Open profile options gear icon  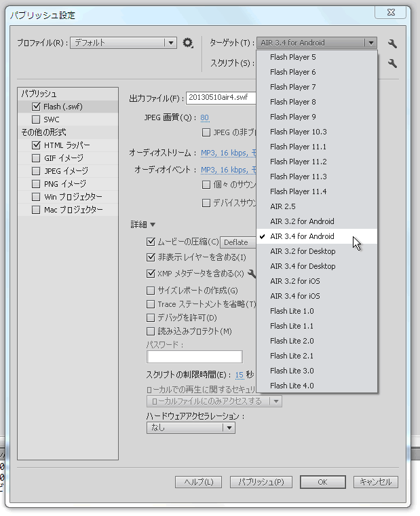pyautogui.click(x=188, y=43)
